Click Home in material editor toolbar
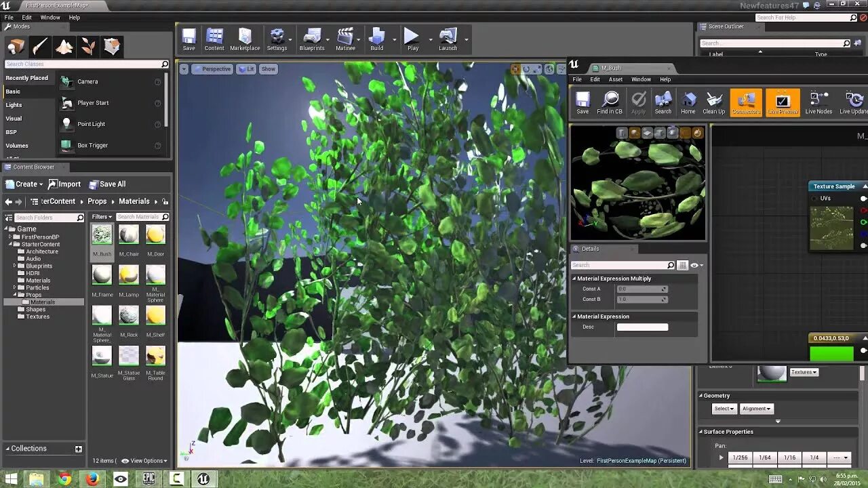 (x=688, y=103)
